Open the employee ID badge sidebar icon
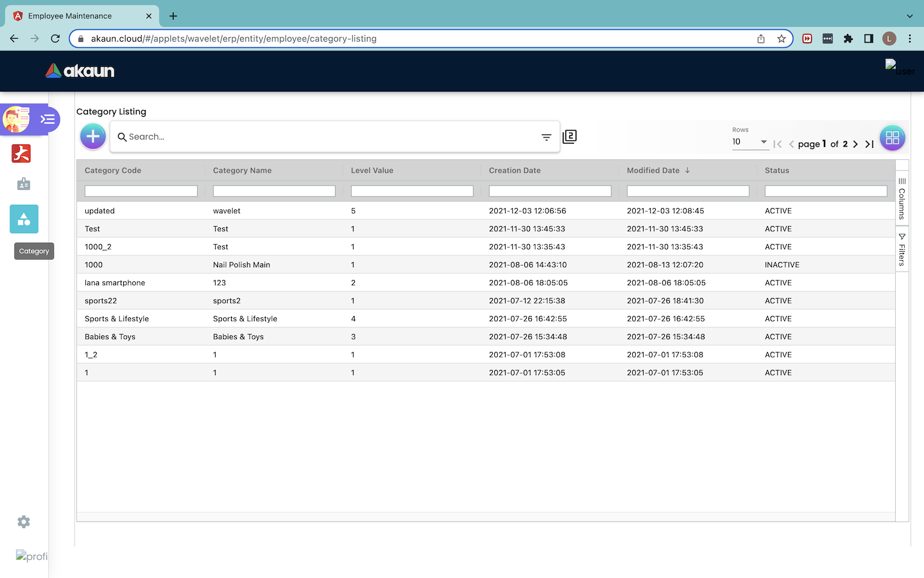 pyautogui.click(x=24, y=184)
